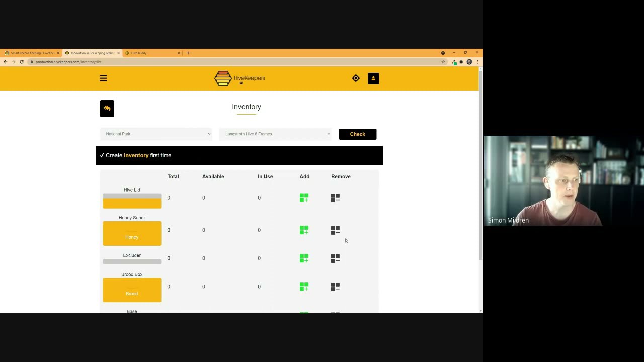Screen dimensions: 644x362
Task: Close the Smart Record Keeping tab
Action: pos(58,53)
